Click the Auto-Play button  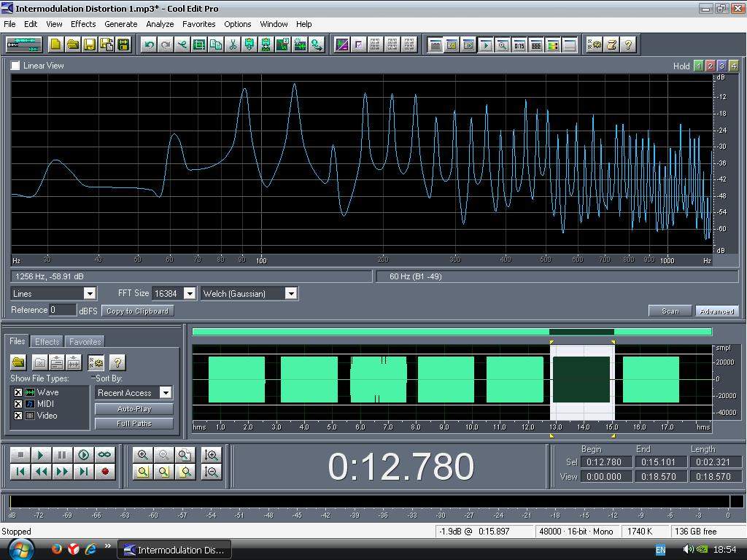(134, 409)
